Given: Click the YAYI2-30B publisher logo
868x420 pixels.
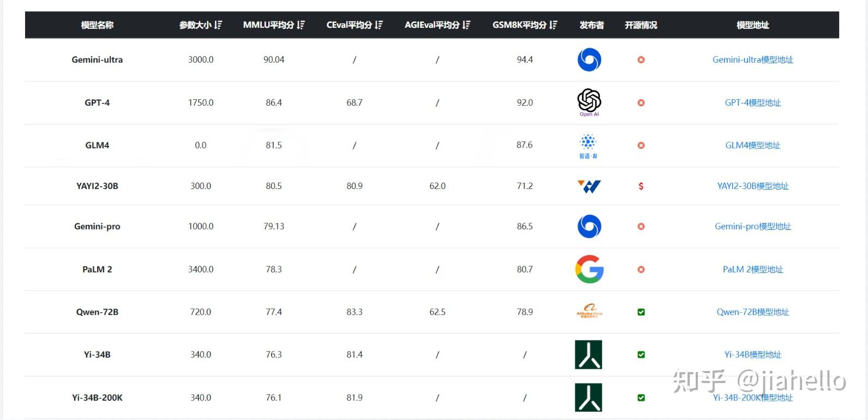Looking at the screenshot, I should 589,186.
